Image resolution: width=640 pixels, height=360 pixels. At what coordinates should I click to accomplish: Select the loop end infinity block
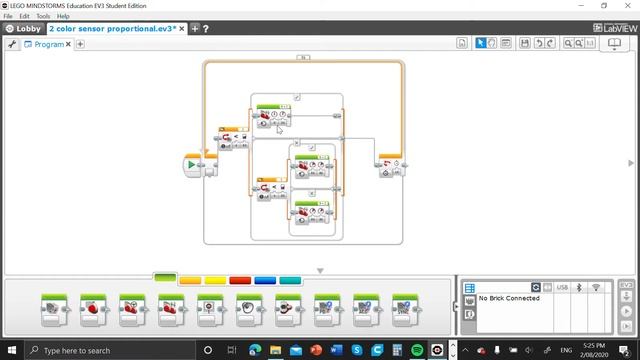[x=390, y=165]
